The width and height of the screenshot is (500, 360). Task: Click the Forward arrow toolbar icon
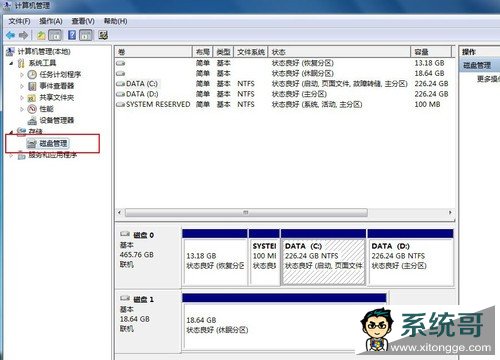tap(23, 35)
